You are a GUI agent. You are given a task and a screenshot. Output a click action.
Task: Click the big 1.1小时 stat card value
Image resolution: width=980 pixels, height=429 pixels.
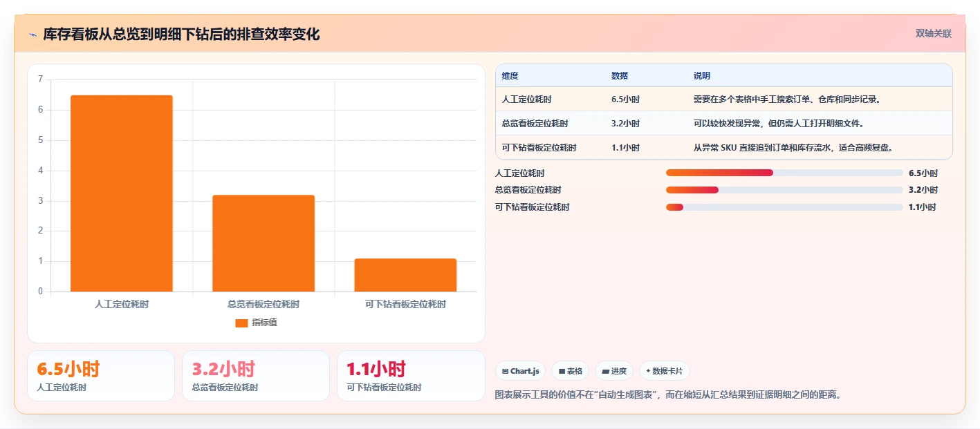click(x=376, y=369)
